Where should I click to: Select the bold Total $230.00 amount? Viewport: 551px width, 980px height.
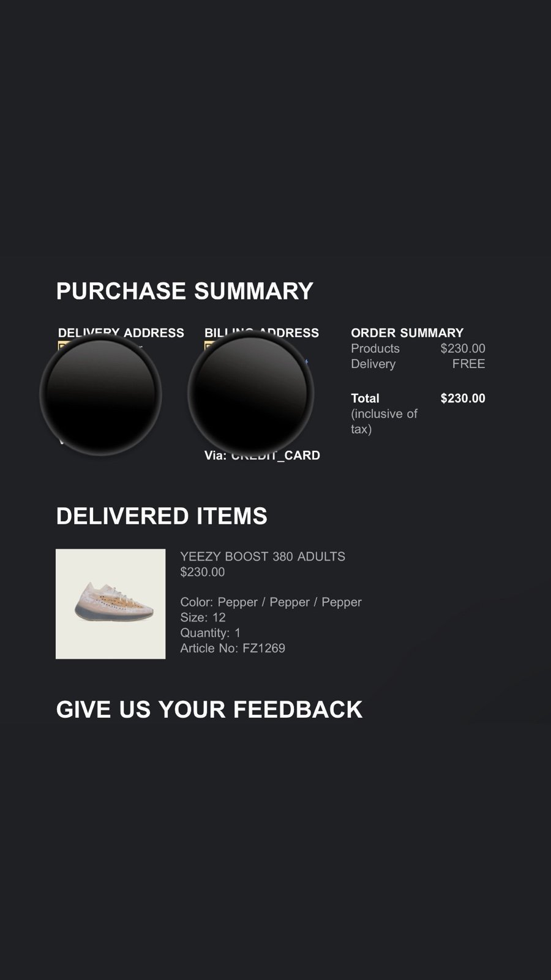point(463,398)
